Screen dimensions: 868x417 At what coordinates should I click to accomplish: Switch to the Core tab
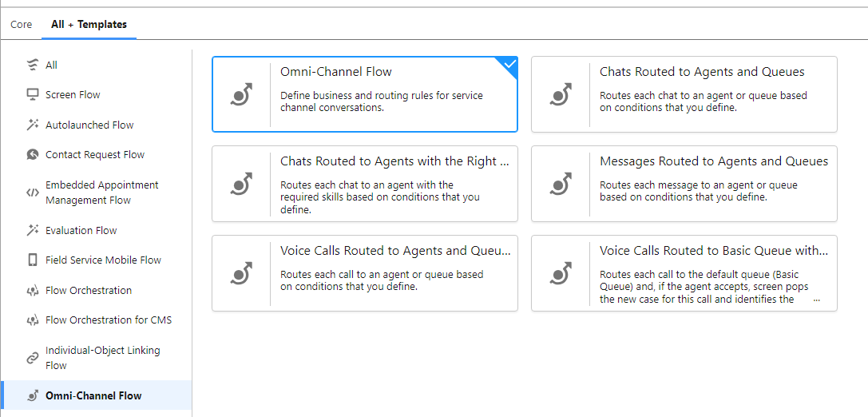pyautogui.click(x=21, y=25)
